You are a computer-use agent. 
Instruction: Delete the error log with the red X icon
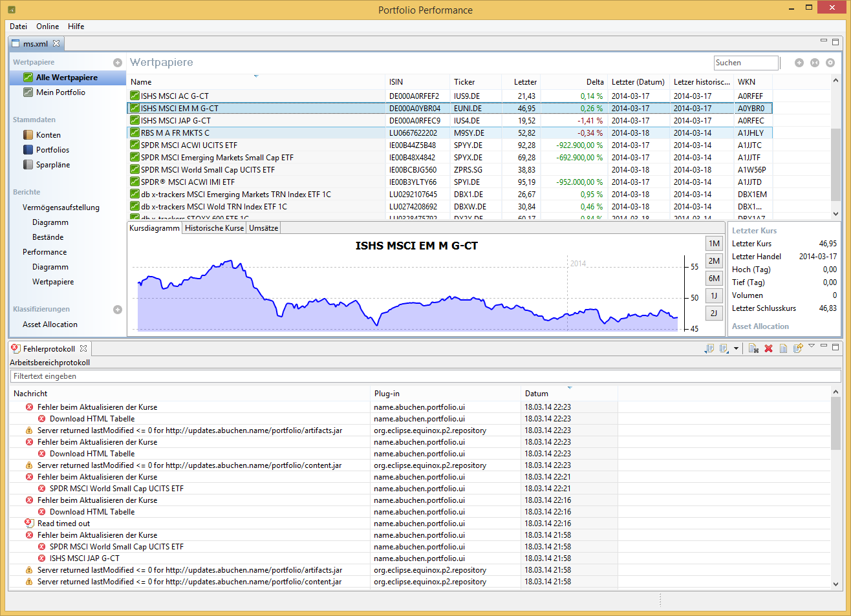768,348
